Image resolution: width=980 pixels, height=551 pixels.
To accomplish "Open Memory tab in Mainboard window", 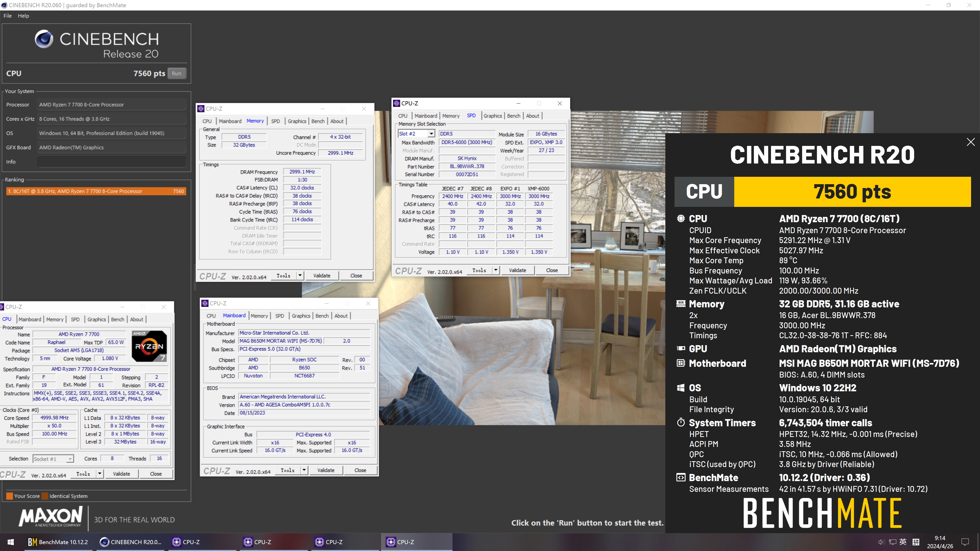I will click(259, 316).
